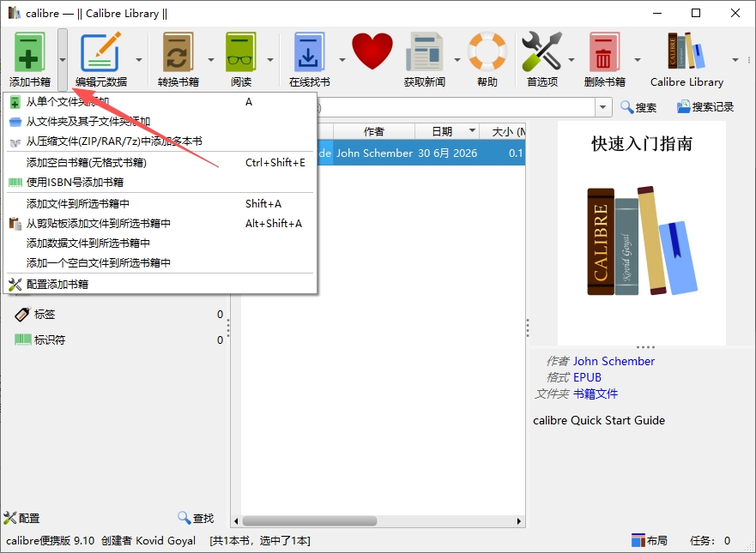Click the 30 6月 2026 date cell
The width and height of the screenshot is (756, 553).
(x=447, y=153)
